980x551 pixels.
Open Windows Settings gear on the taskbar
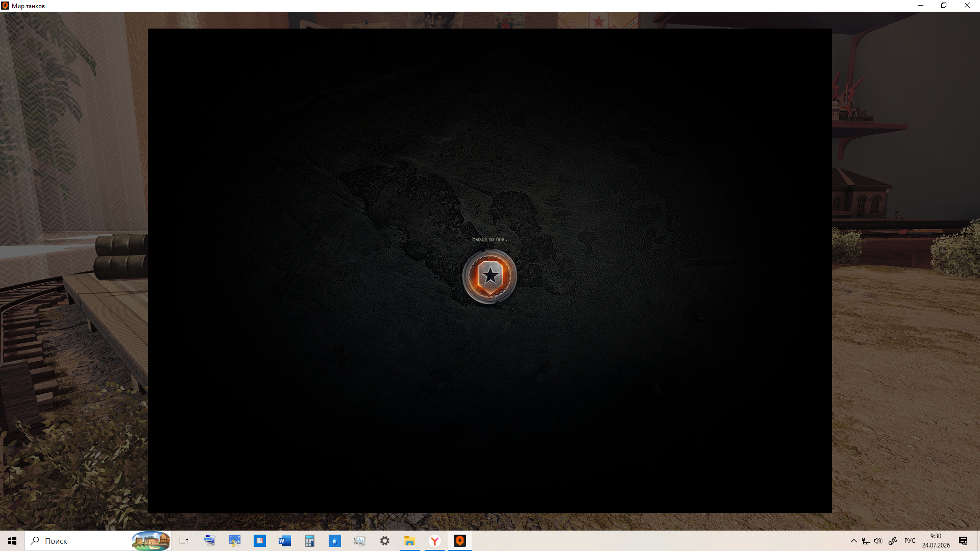pyautogui.click(x=384, y=541)
